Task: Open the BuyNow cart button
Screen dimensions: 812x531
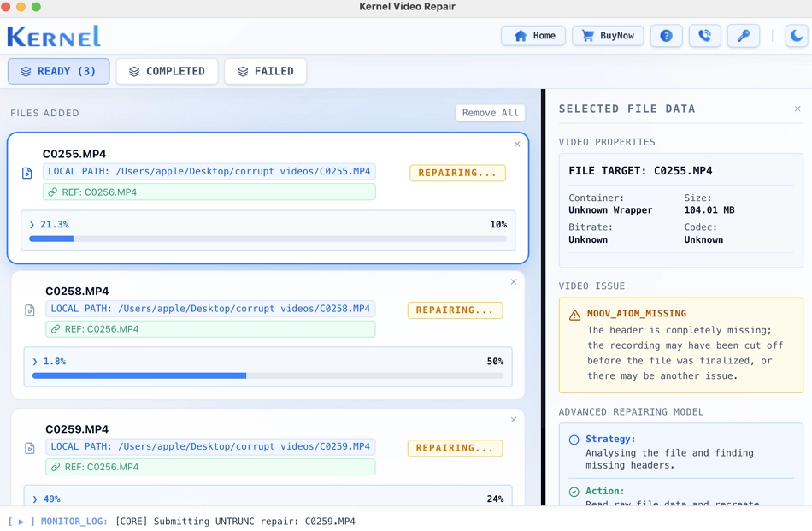Action: pos(608,36)
